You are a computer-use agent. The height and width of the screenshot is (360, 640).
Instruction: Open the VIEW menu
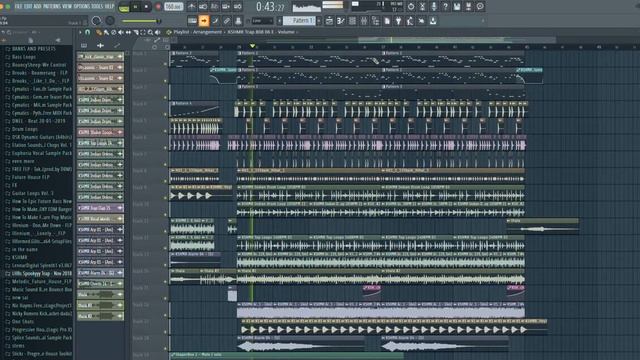67,7
